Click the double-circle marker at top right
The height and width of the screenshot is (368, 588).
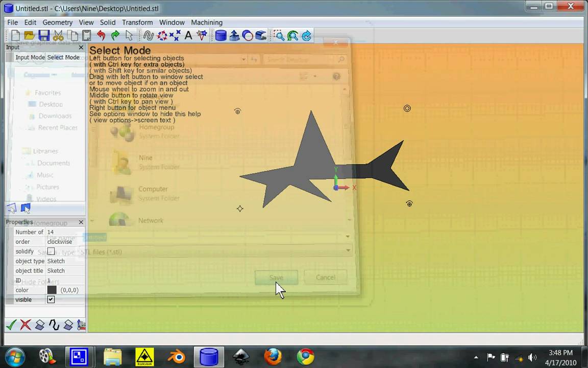click(407, 108)
